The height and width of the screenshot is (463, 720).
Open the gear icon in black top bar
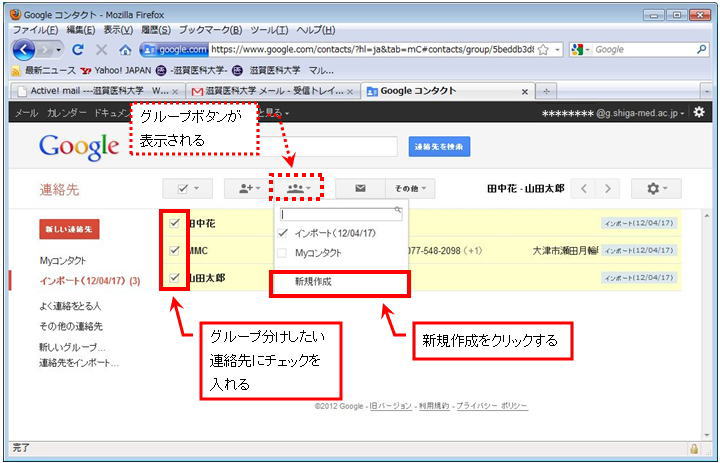click(699, 112)
